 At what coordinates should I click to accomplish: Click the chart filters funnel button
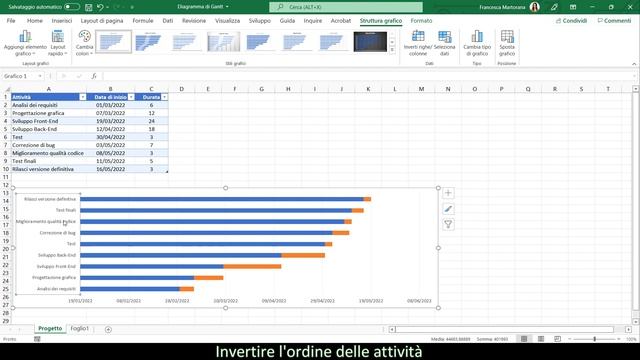[448, 224]
